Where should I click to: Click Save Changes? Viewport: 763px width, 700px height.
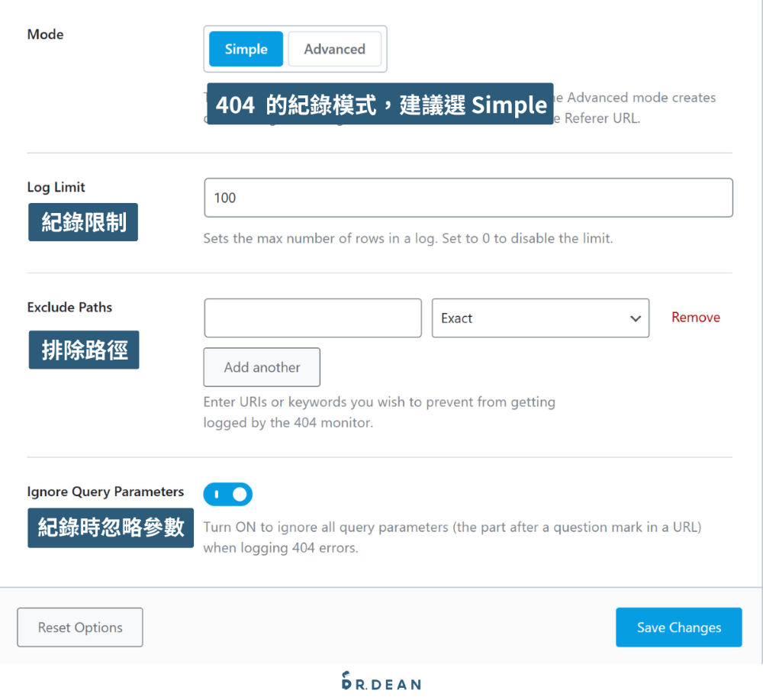point(678,627)
